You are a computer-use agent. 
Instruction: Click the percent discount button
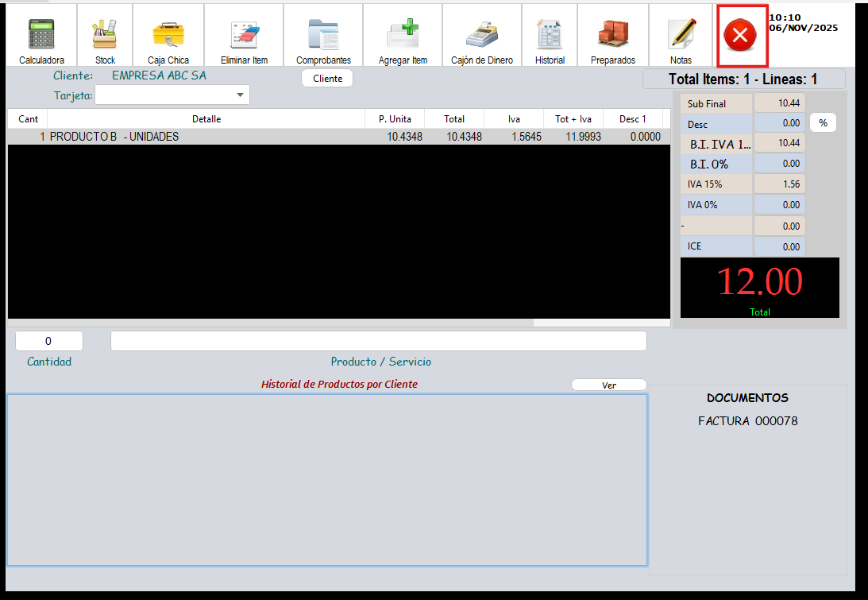pyautogui.click(x=823, y=123)
